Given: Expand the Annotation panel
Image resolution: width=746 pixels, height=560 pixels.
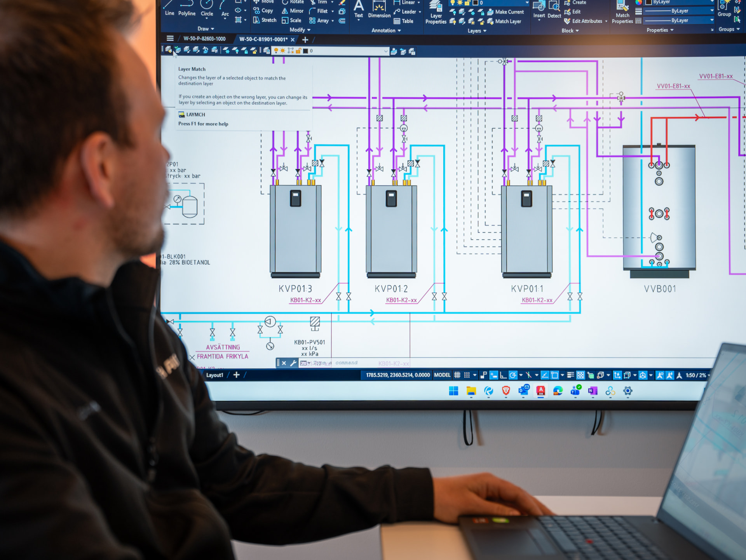Looking at the screenshot, I should tap(386, 30).
